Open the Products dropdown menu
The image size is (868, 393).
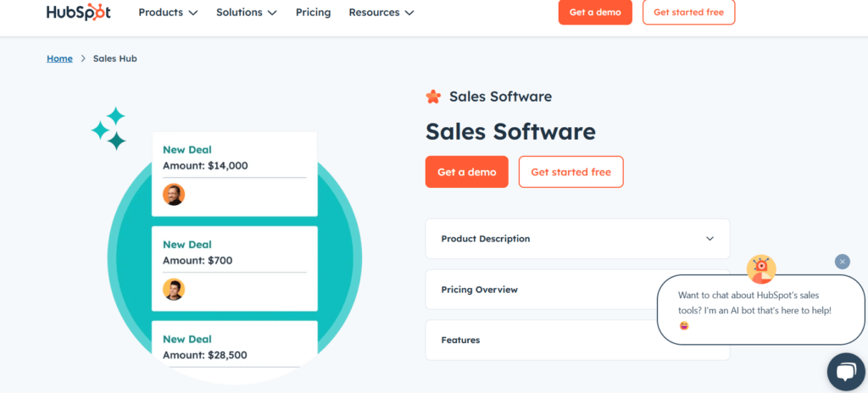[x=168, y=12]
